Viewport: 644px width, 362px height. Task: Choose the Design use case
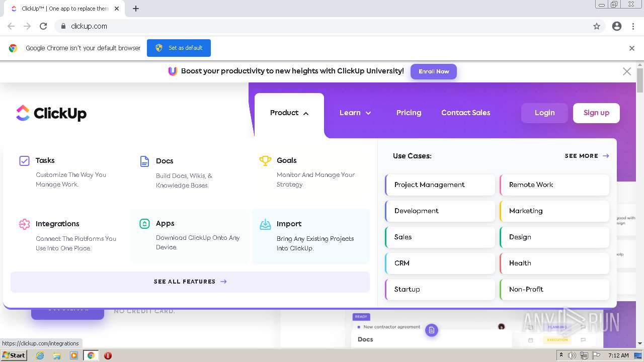[x=554, y=237]
